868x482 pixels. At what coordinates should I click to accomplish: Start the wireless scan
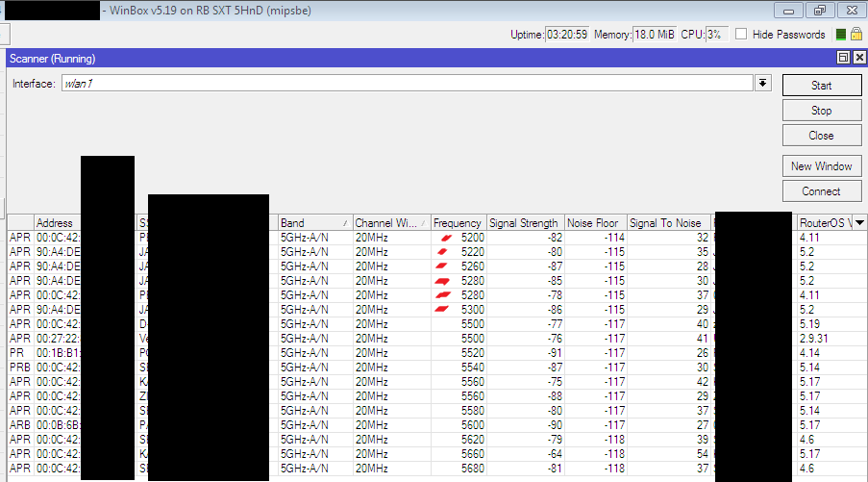tap(822, 86)
